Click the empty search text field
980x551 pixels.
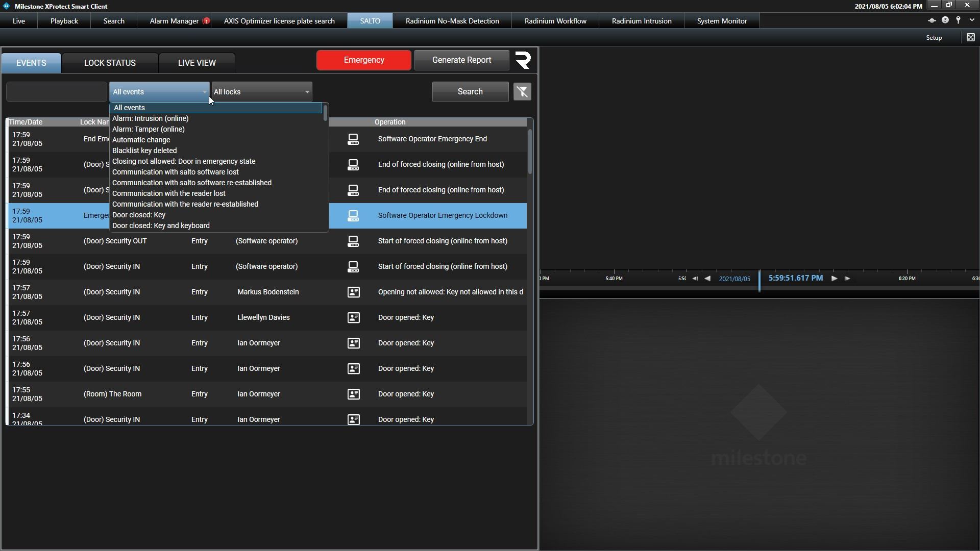[x=56, y=92]
